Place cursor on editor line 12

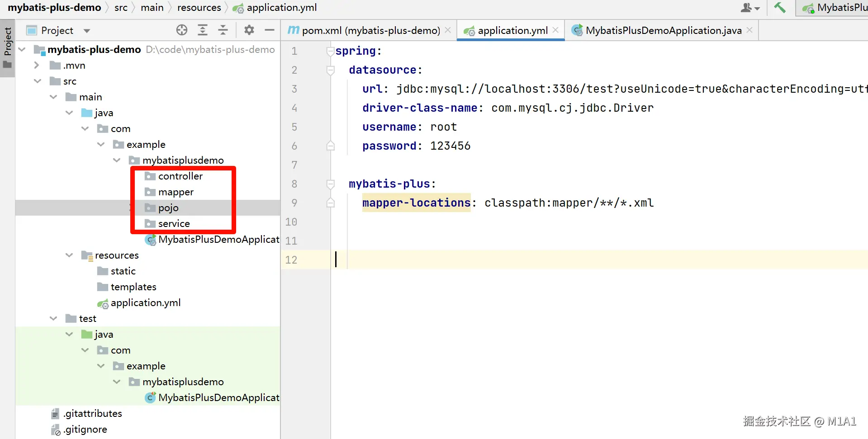[599, 260]
